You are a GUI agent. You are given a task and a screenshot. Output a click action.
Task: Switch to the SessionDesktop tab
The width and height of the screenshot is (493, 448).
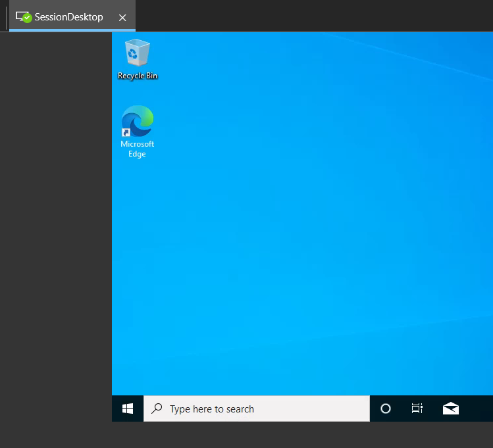tap(72, 16)
